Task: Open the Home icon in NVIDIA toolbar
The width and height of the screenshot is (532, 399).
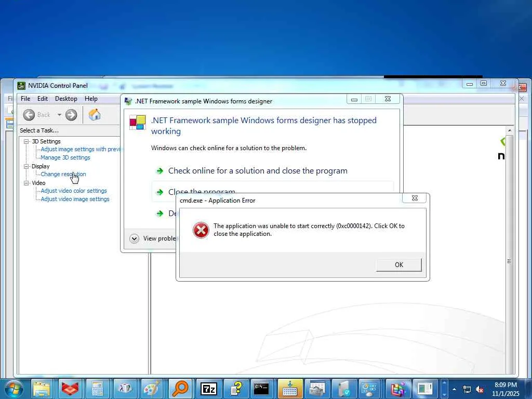Action: pyautogui.click(x=95, y=115)
